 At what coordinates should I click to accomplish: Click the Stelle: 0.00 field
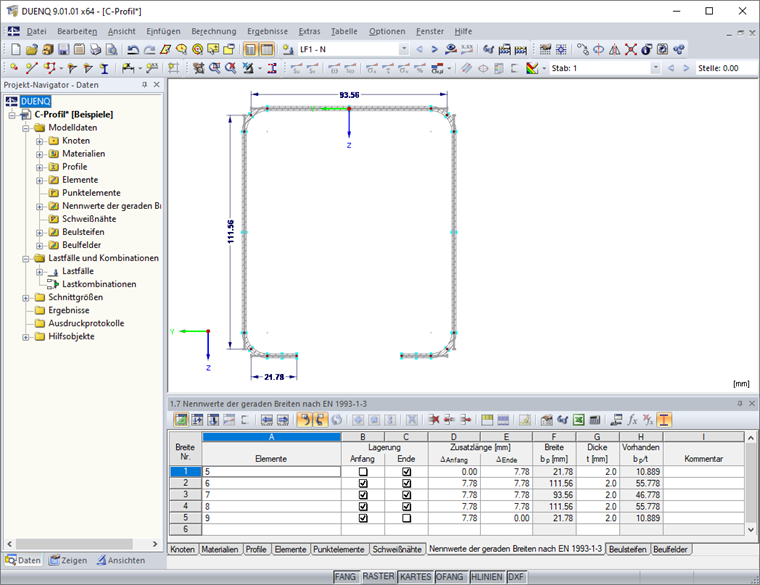[726, 68]
